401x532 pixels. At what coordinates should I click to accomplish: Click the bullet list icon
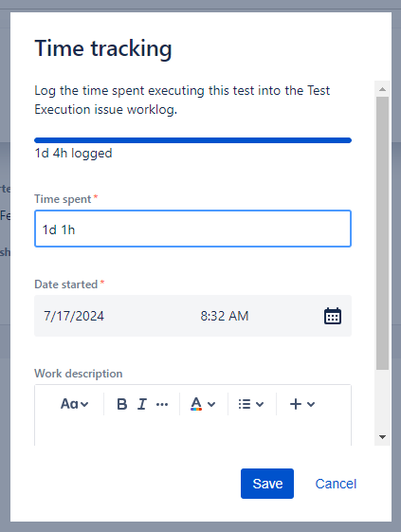[245, 404]
